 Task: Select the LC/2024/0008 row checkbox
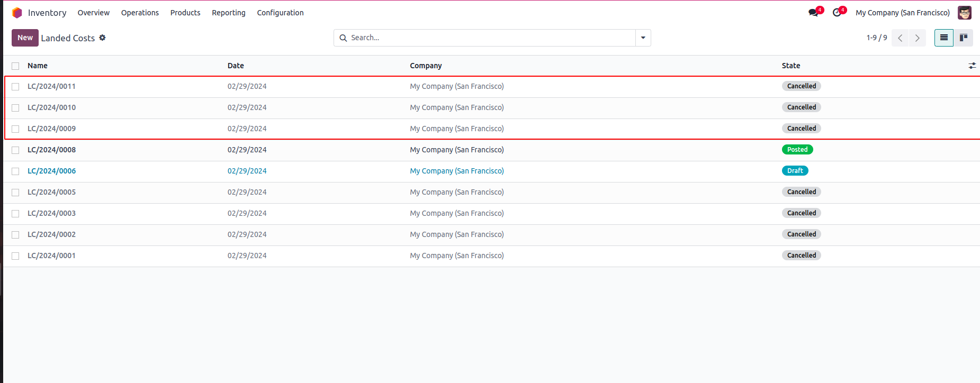point(15,150)
